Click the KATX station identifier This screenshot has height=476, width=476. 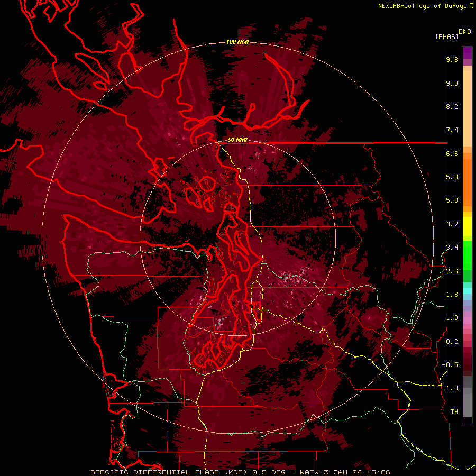[309, 472]
